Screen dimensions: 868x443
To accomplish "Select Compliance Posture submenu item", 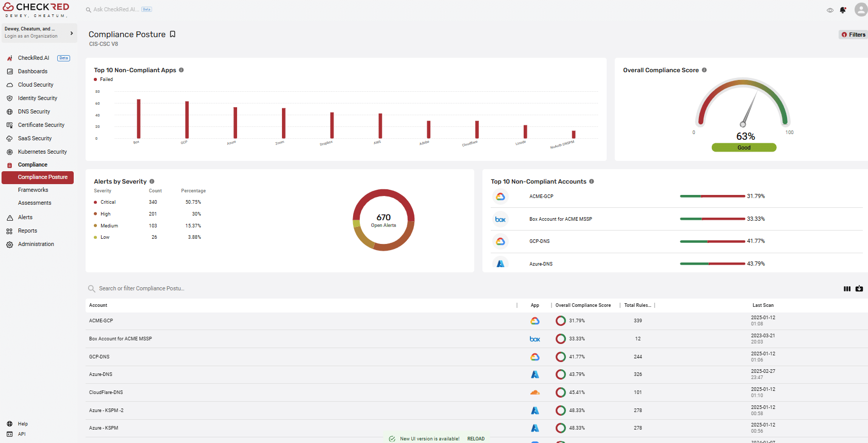I will 38,177.
